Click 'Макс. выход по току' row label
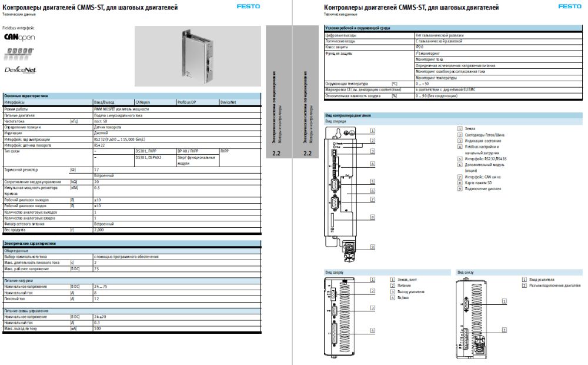This screenshot has height=365, width=588. (21, 328)
